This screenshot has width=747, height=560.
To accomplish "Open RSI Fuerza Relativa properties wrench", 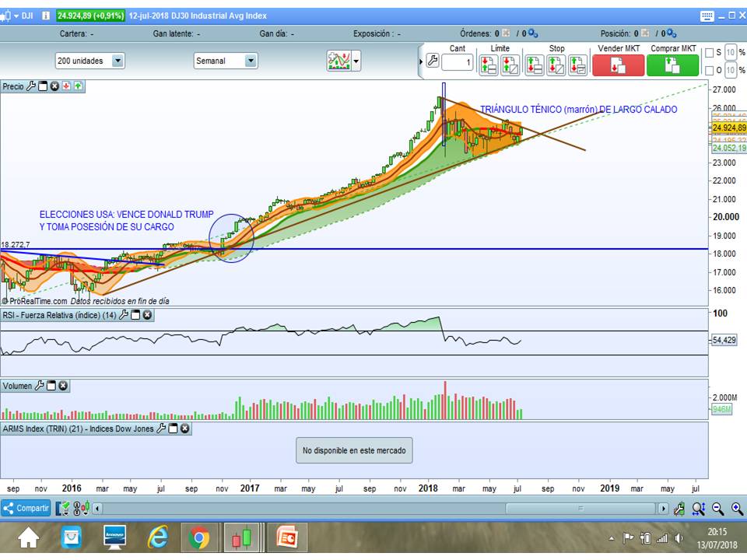I will 123,315.
